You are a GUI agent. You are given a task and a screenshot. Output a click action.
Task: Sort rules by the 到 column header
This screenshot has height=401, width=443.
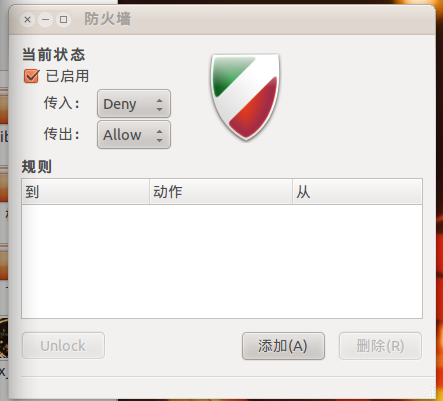86,192
